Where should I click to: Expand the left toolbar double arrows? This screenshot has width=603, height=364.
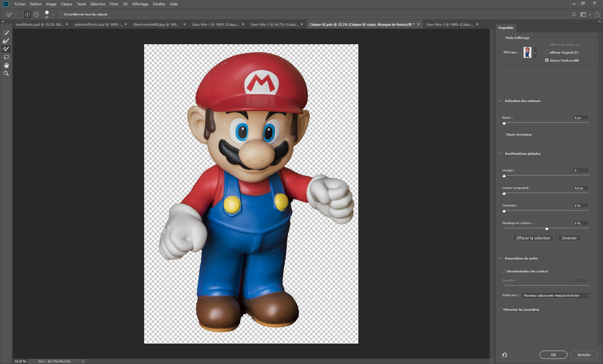tap(3, 22)
